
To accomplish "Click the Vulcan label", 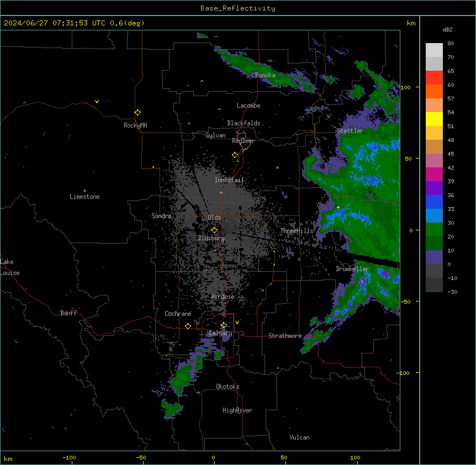I will [300, 437].
